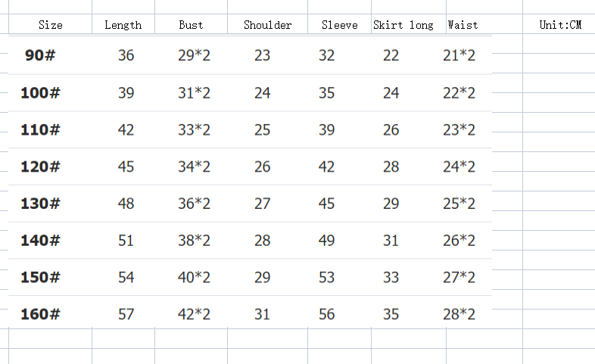The height and width of the screenshot is (364, 595).
Task: Select Length value 39 for size 100#
Action: click(126, 93)
